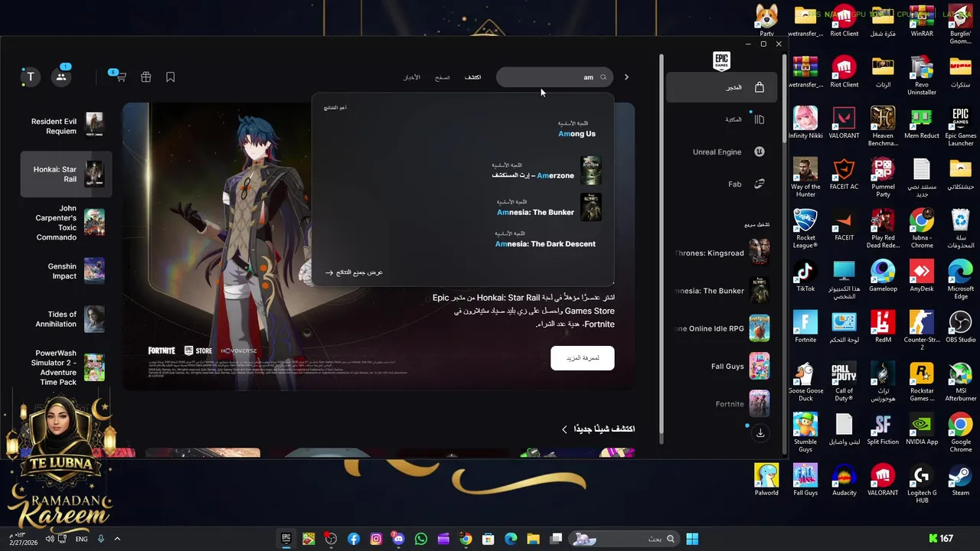The width and height of the screenshot is (980, 551).
Task: Open the wishlist bookmark icon
Action: 171,77
